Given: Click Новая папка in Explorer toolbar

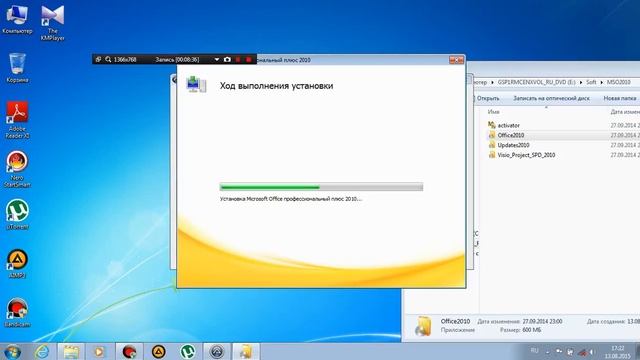Looking at the screenshot, I should pyautogui.click(x=620, y=98).
